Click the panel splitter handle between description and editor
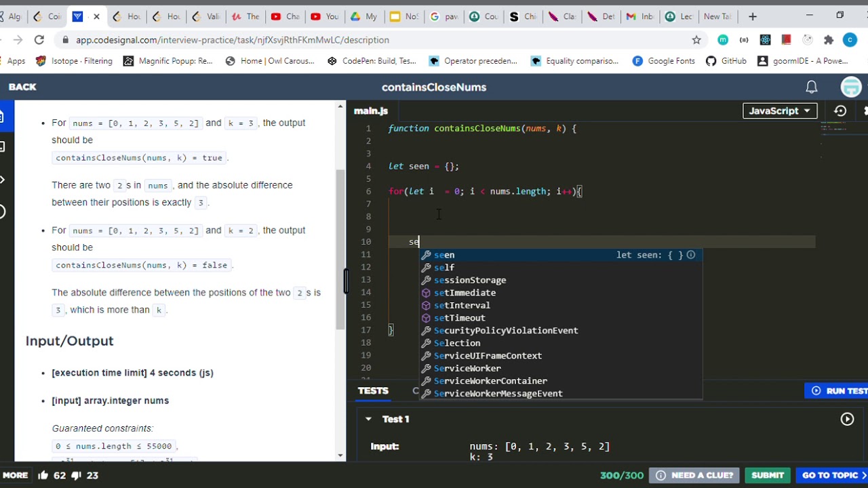Screen dimensions: 868x488 347,281
